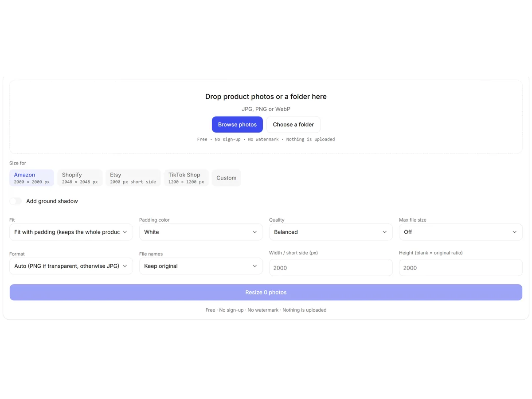Click the 'Format' field label
The height and width of the screenshot is (399, 532).
point(17,254)
